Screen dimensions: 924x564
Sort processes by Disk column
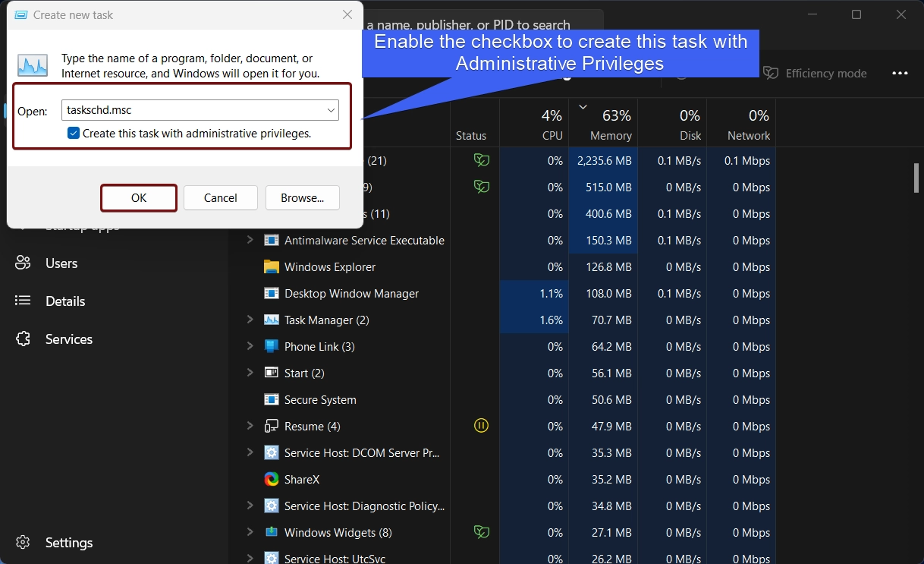pos(672,123)
